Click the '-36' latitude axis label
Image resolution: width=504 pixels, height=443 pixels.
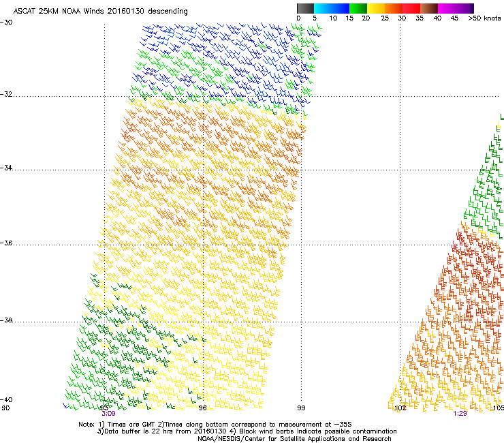coord(6,243)
